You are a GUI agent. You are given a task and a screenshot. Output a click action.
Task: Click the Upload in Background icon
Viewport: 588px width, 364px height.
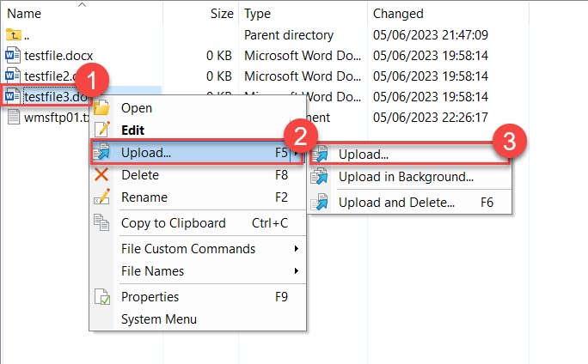(320, 178)
